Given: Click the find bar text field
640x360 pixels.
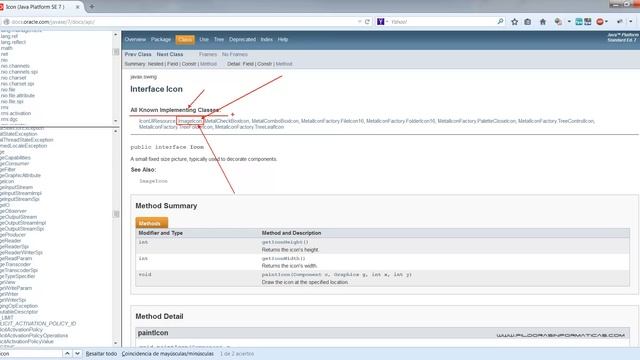Looking at the screenshot, I should (31, 353).
